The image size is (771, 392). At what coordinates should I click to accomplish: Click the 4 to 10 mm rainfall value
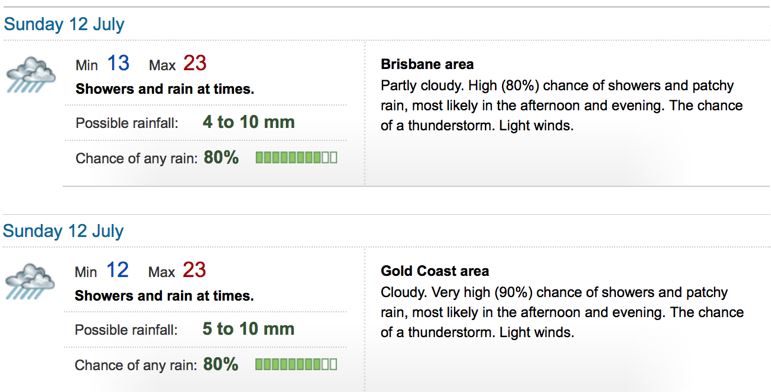(x=248, y=122)
